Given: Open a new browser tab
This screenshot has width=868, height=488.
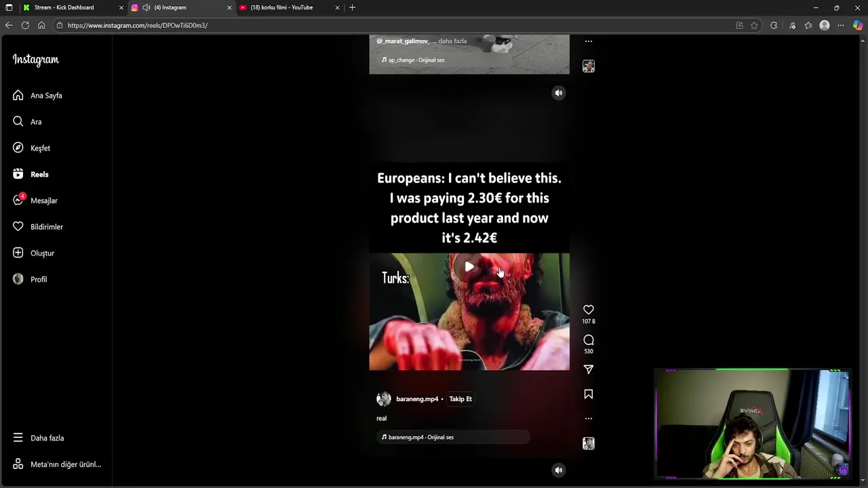Looking at the screenshot, I should click(x=352, y=7).
